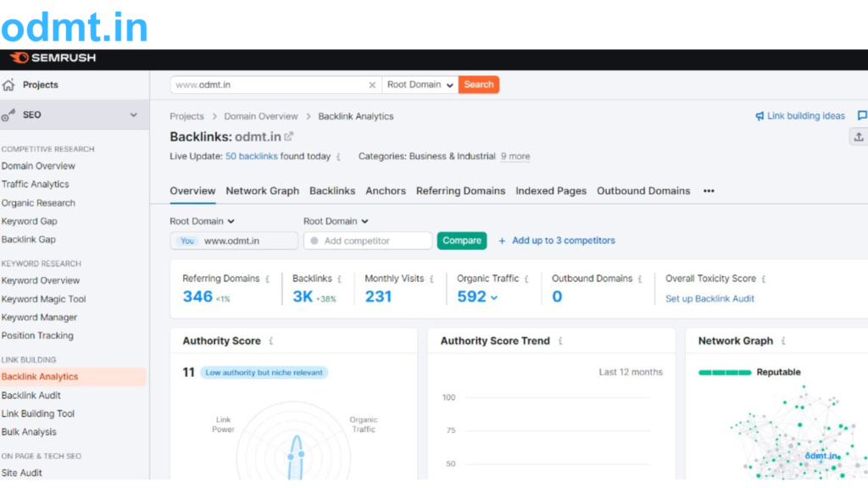Click info icon beside Organic Traffic
868x488 pixels.
tap(526, 279)
